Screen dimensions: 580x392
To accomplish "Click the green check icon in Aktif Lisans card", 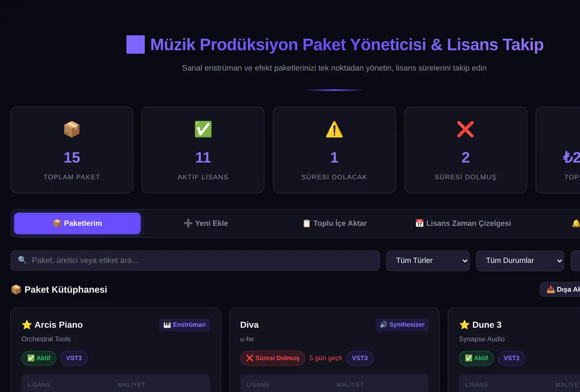I will click(x=203, y=129).
